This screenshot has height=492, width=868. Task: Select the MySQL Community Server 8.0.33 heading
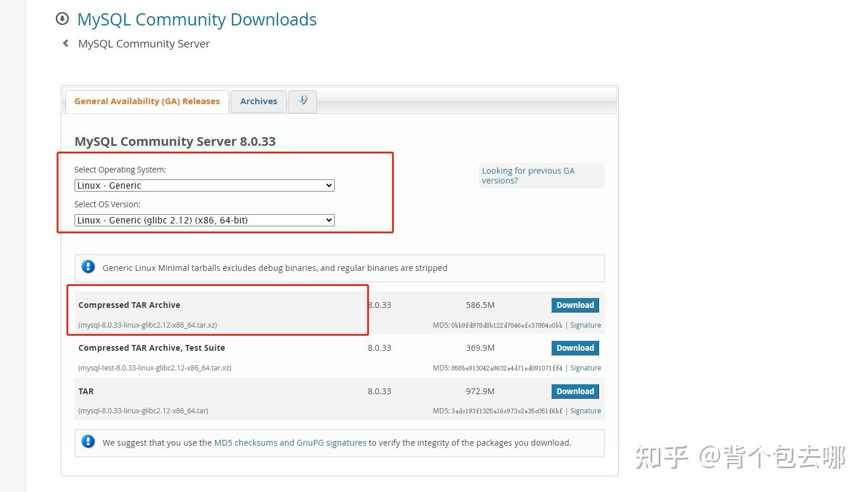[175, 141]
